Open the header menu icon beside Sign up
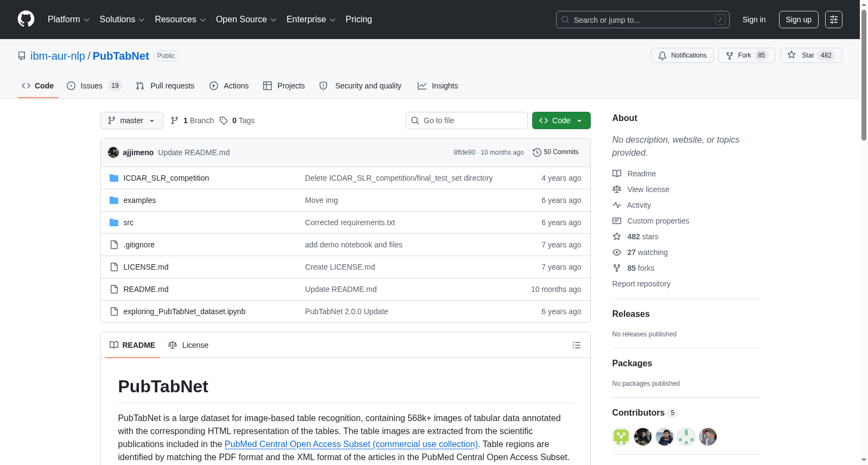 tap(834, 20)
